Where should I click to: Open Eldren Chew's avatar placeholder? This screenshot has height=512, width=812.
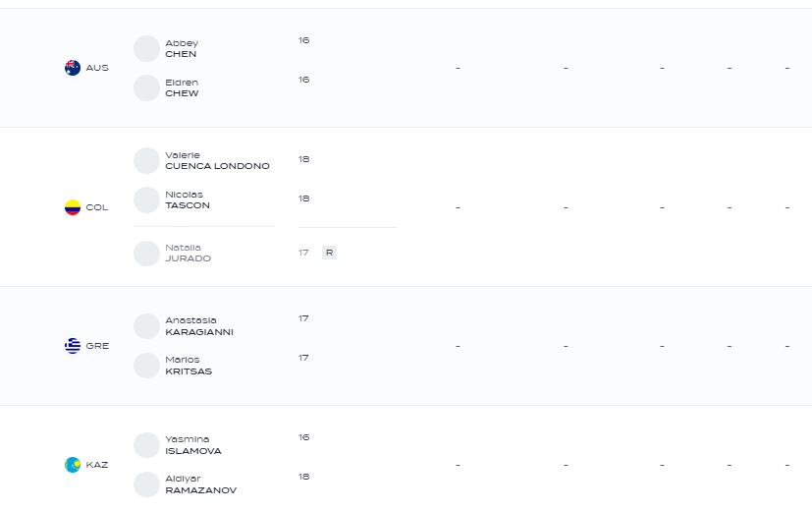(x=146, y=88)
